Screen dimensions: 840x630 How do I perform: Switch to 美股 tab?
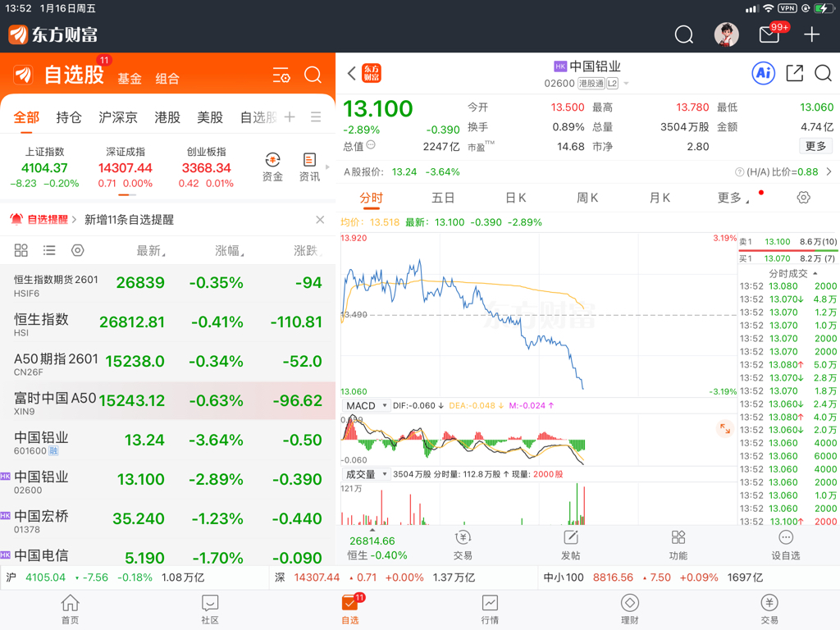210,117
